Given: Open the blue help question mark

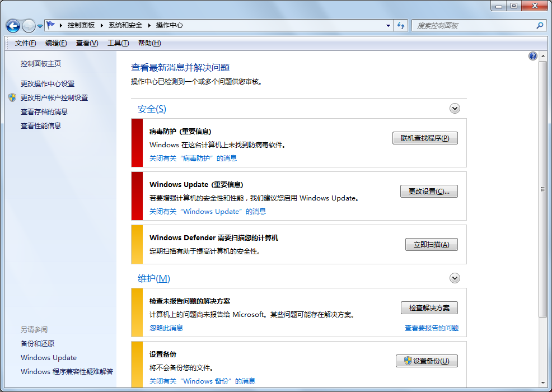Looking at the screenshot, I should (533, 56).
